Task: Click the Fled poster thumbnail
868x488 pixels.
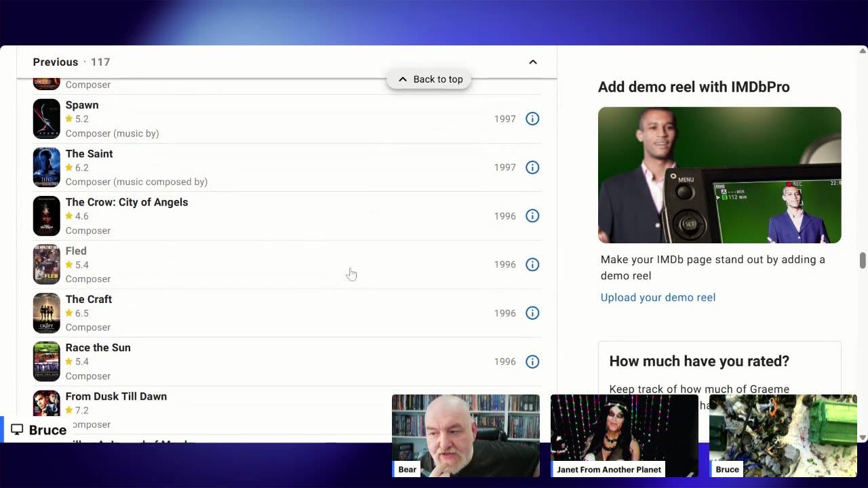Action: pyautogui.click(x=47, y=264)
